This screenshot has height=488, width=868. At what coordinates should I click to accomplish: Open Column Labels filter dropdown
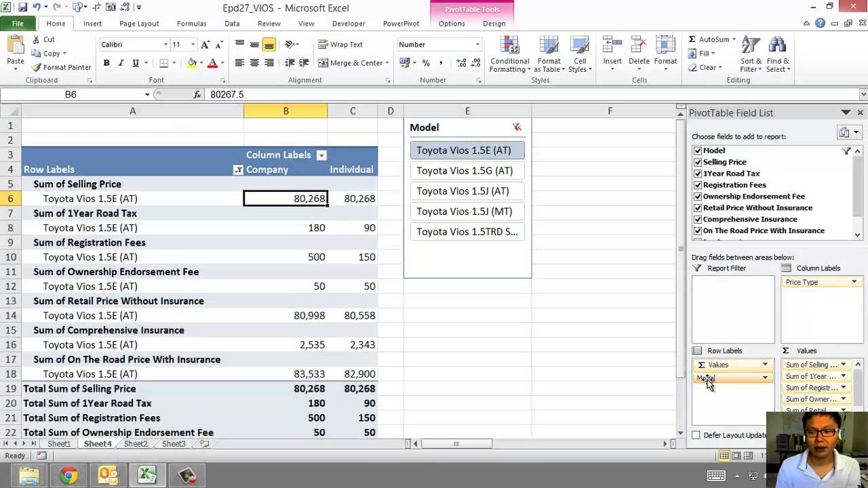click(x=321, y=155)
